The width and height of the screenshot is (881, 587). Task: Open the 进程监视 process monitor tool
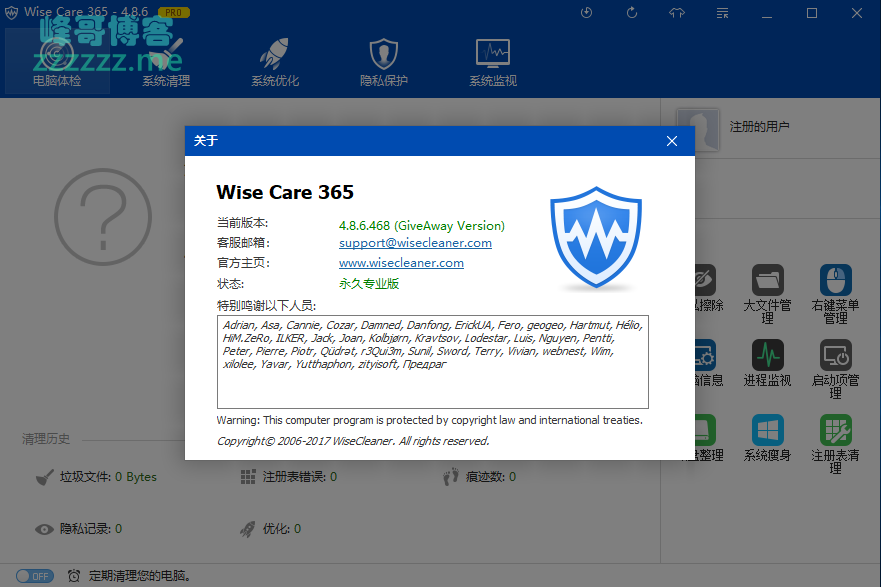pos(768,364)
